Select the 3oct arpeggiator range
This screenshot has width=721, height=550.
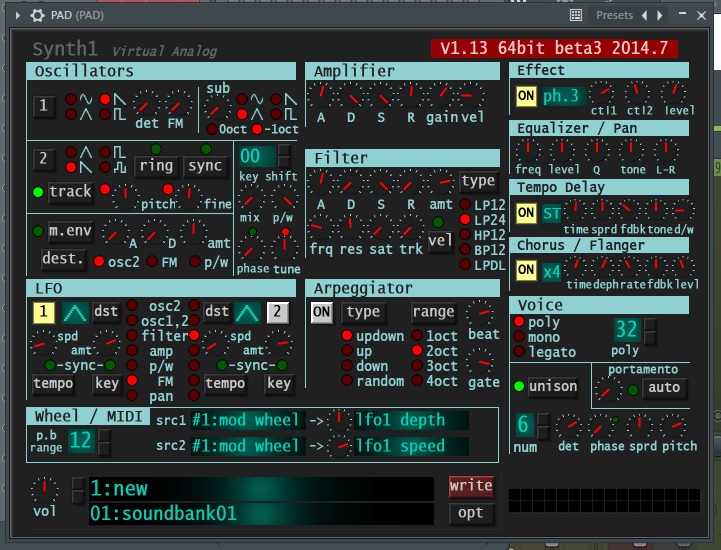click(417, 365)
